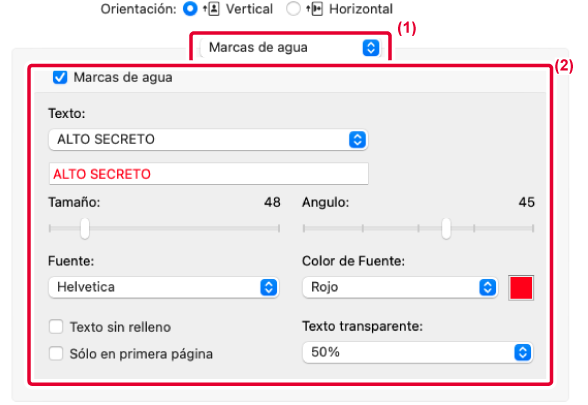Screen dimensions: 588x405
Task: Click the Tamaño slider handle
Action: [x=85, y=228]
